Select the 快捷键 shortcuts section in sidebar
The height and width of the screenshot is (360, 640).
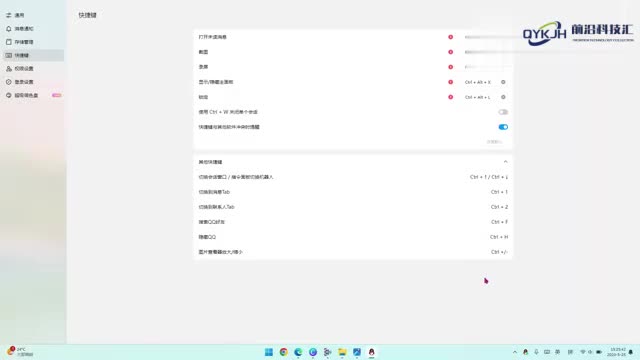coord(33,55)
